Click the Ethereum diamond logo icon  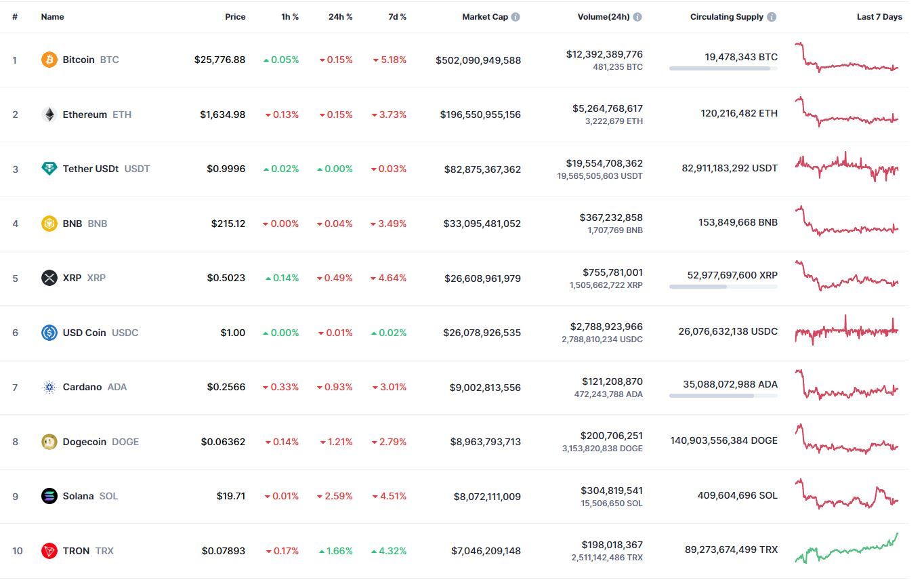pos(49,115)
